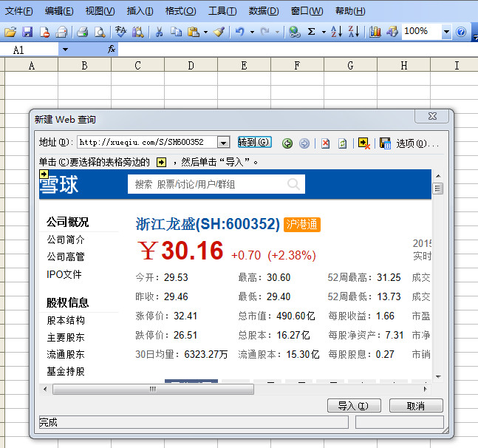
Task: Open the zoom percentage dropdown
Action: [446, 31]
